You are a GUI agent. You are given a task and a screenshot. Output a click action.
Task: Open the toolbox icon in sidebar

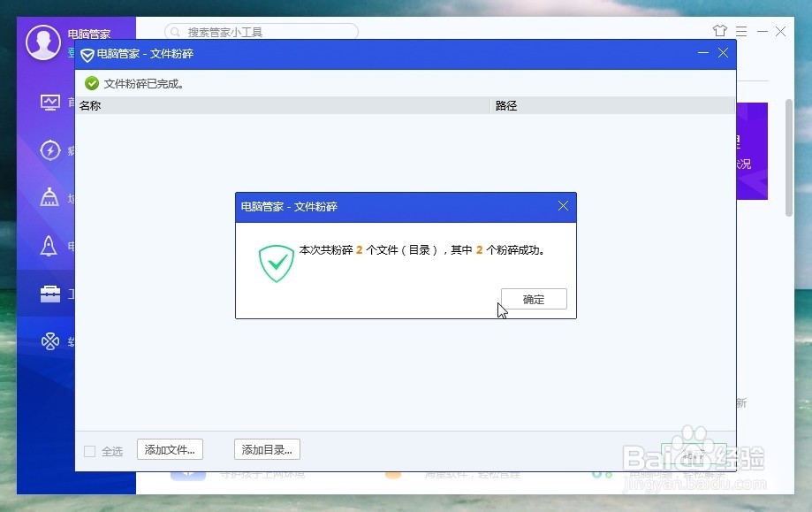[x=50, y=294]
